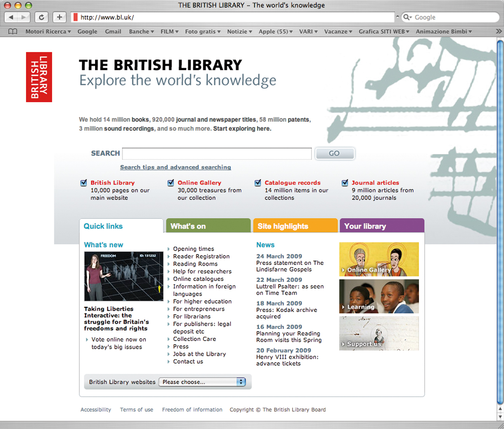Open the Help for researchers link
The width and height of the screenshot is (504, 429).
(x=202, y=272)
